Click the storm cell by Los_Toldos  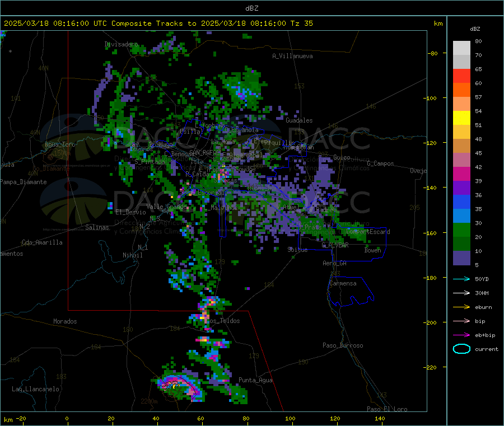pyautogui.click(x=204, y=316)
